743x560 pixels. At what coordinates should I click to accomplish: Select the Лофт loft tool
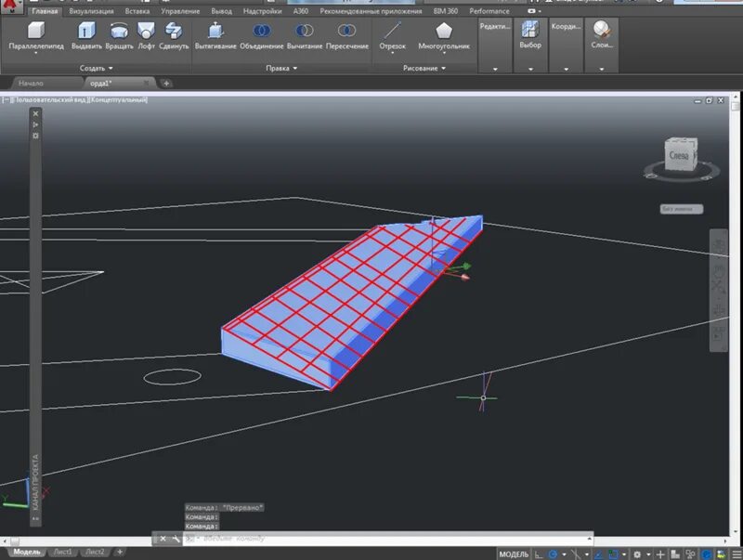point(146,35)
